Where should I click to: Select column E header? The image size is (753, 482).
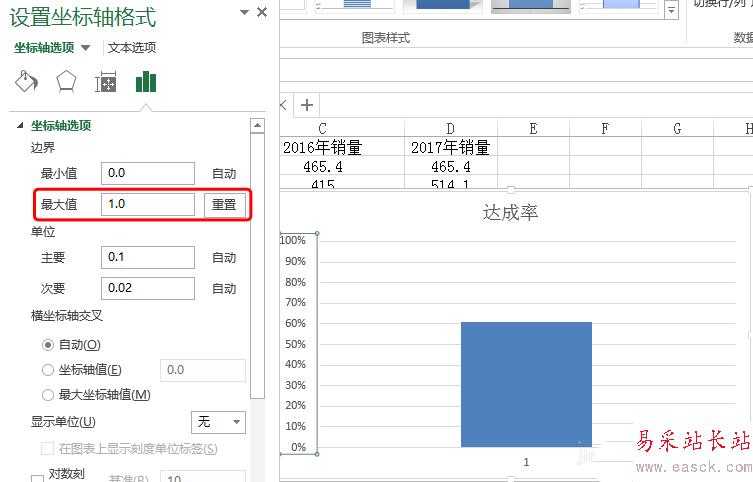click(534, 128)
